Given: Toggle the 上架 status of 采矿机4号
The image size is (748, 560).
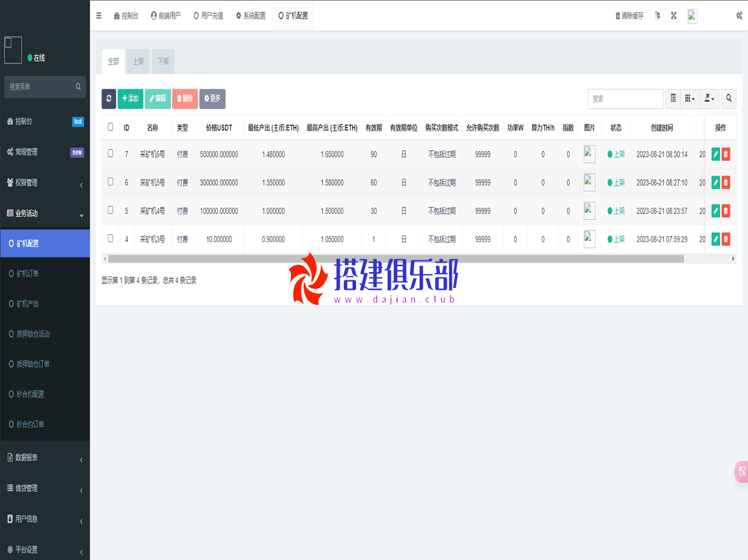Looking at the screenshot, I should pos(616,211).
